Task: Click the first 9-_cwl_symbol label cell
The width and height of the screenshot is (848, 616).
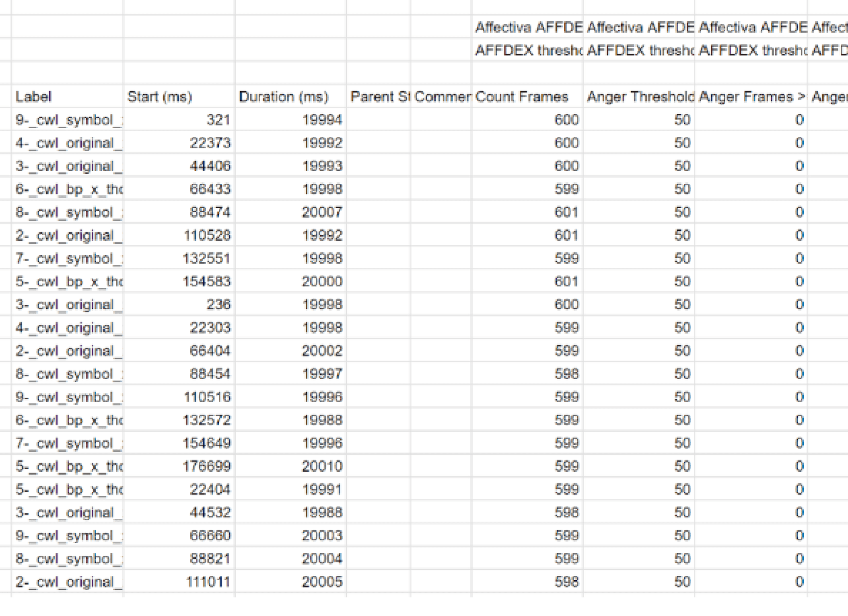Action: click(66, 120)
